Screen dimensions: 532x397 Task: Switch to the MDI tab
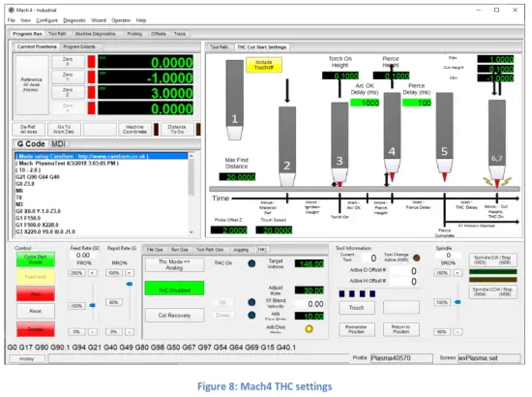pos(58,144)
